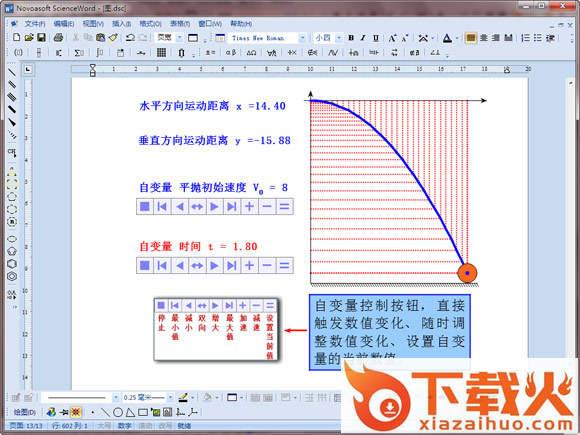Open the Times New Roman font dropdown
This screenshot has width=580, height=435.
click(x=303, y=38)
